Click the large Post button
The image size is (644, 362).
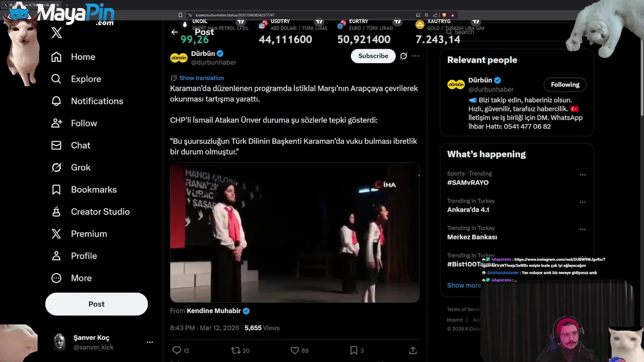pos(97,304)
